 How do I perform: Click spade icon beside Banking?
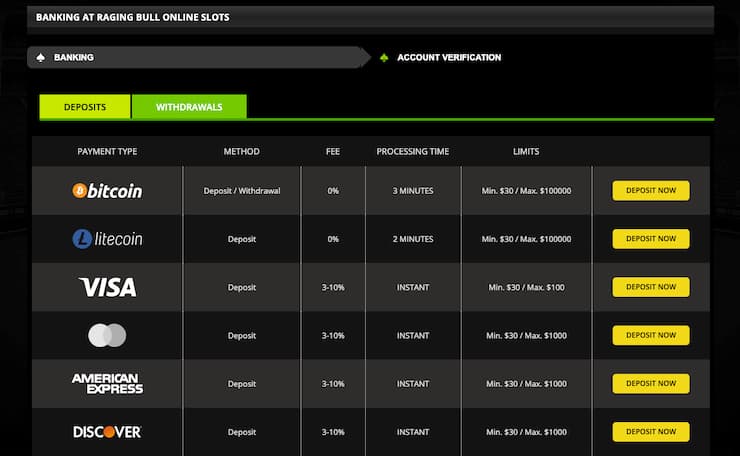tap(40, 58)
